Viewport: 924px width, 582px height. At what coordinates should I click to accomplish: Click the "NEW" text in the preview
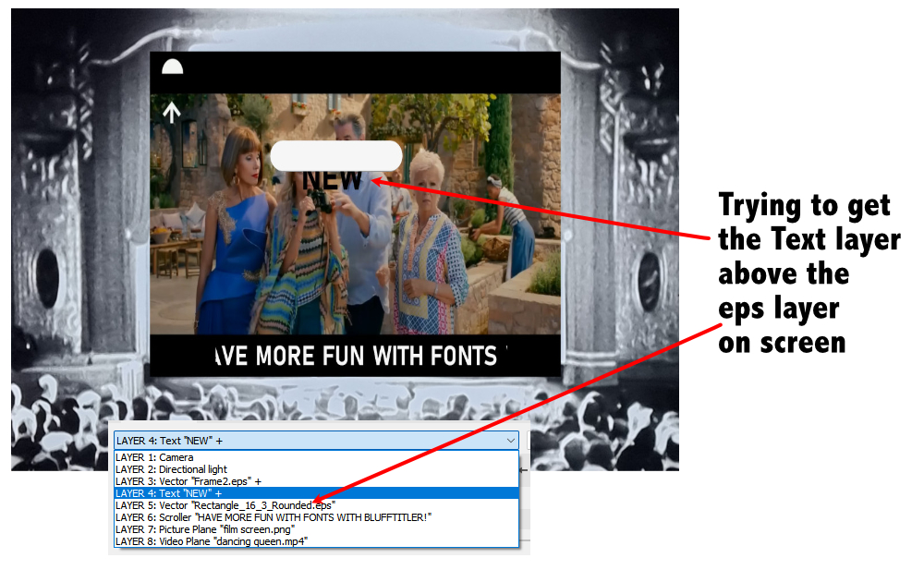(x=332, y=180)
